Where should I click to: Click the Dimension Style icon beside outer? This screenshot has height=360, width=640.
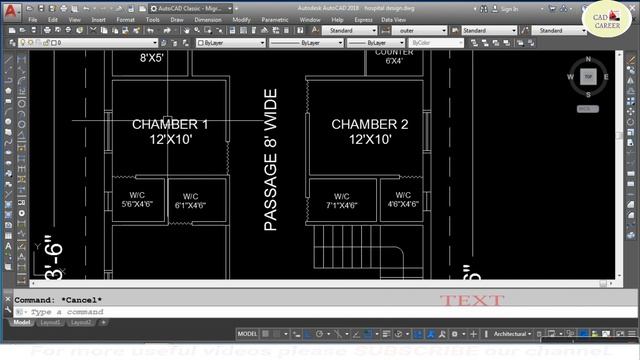385,30
